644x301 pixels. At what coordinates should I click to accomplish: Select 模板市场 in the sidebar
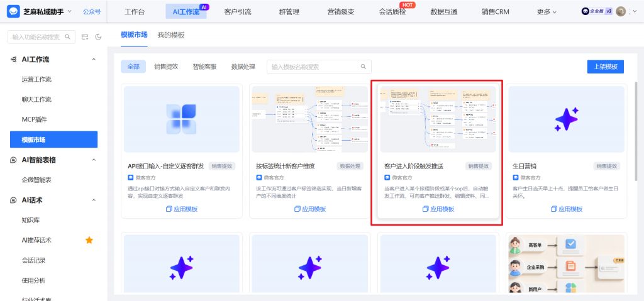pos(54,140)
